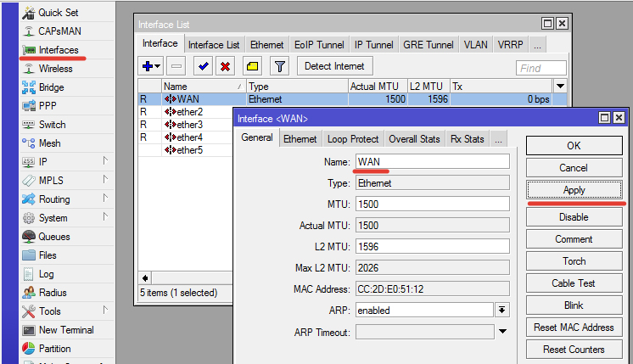Switch to the VLAN tab
This screenshot has width=633, height=364.
(475, 44)
